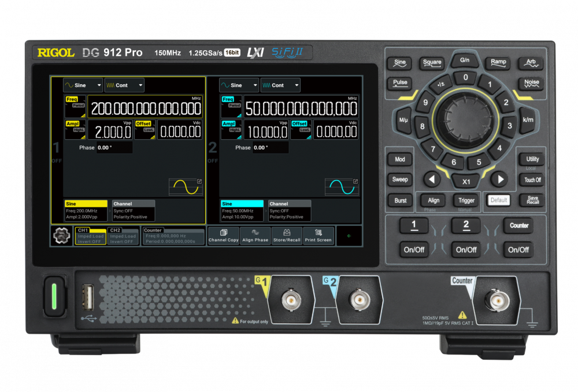Image resolution: width=578 pixels, height=392 pixels.
Task: Open channel 2 Channel settings tab
Action: click(x=290, y=211)
